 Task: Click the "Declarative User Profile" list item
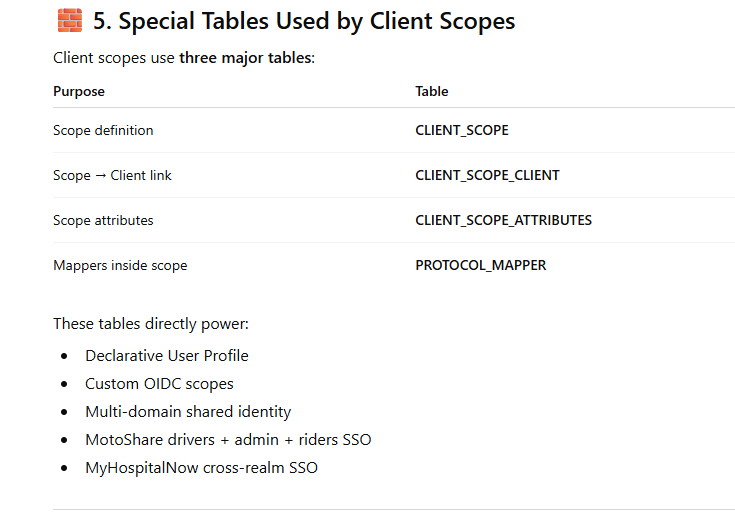167,356
